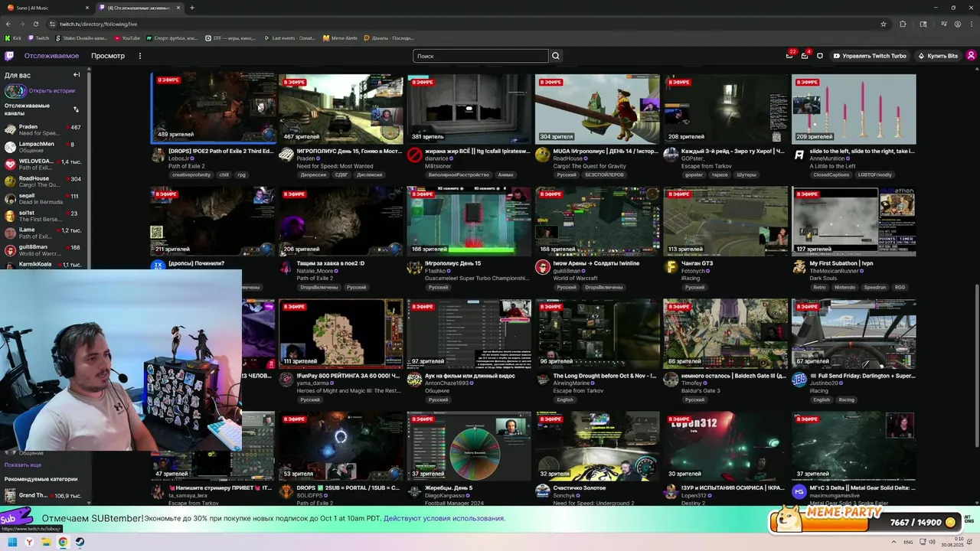This screenshot has width=980, height=551.
Task: Sort followed channels with the arrows icon
Action: click(x=76, y=109)
